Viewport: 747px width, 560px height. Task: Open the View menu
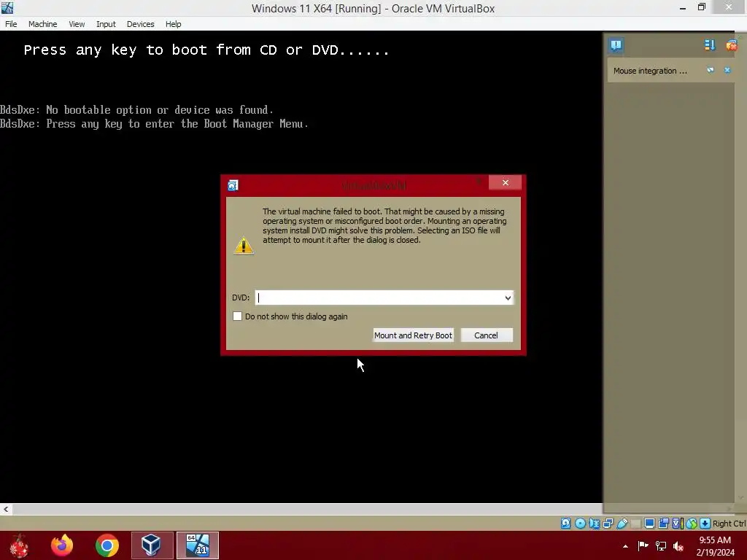pyautogui.click(x=76, y=24)
